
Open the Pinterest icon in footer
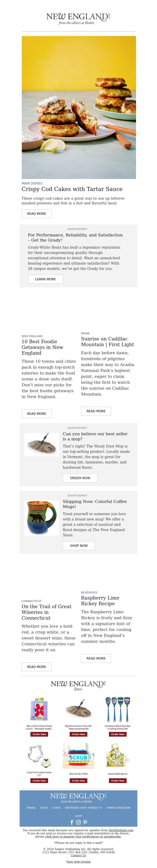click(x=85, y=822)
